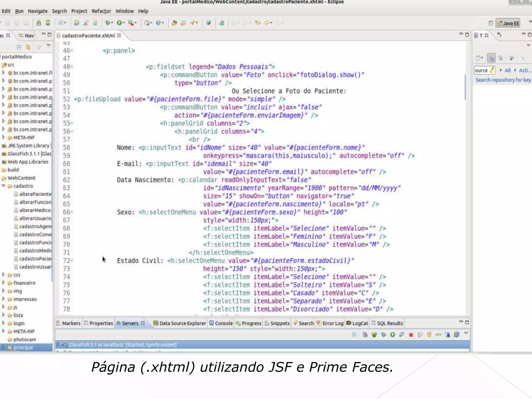Click the Open Web Browser globe icon
This screenshot has width=532, height=399.
pyautogui.click(x=208, y=23)
